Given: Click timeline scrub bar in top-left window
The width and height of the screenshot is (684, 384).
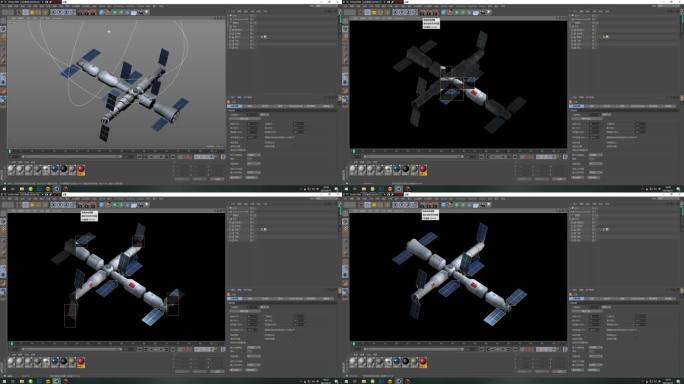Looking at the screenshot, I should tap(72, 156).
